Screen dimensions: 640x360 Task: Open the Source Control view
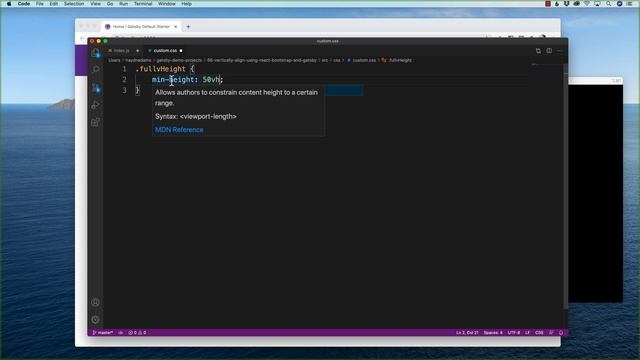click(96, 87)
